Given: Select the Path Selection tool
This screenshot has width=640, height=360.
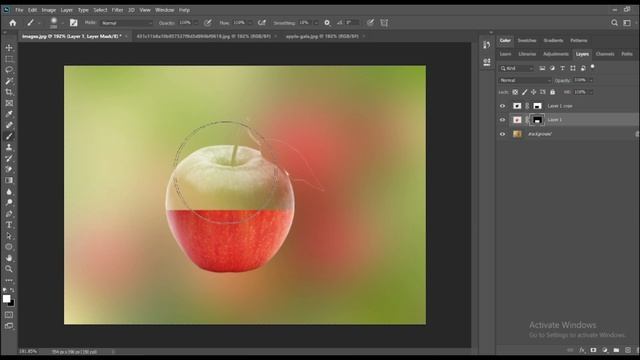Looking at the screenshot, I should coord(9,236).
